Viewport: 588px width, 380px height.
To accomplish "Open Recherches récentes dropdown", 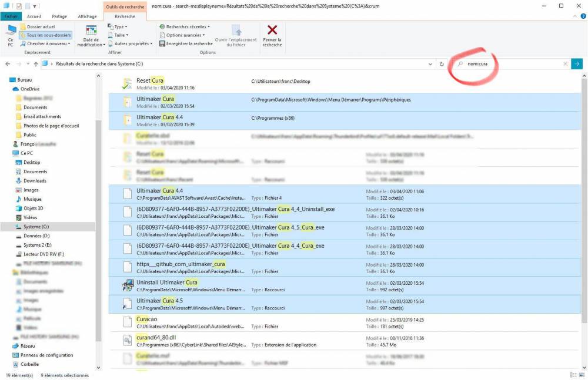I will [x=185, y=26].
